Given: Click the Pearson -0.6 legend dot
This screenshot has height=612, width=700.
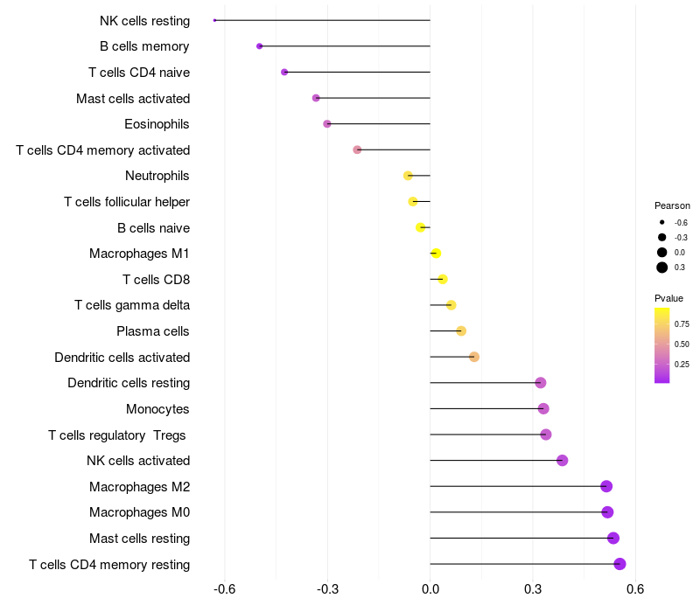Looking at the screenshot, I should coord(661,222).
